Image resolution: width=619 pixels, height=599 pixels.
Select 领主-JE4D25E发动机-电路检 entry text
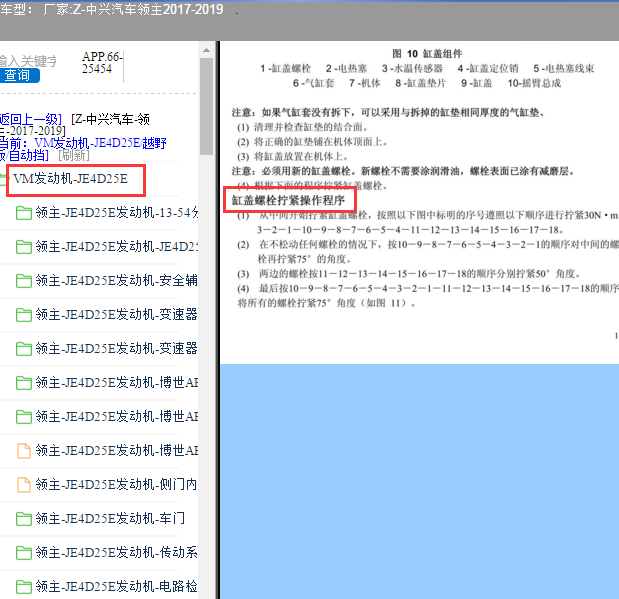point(117,586)
